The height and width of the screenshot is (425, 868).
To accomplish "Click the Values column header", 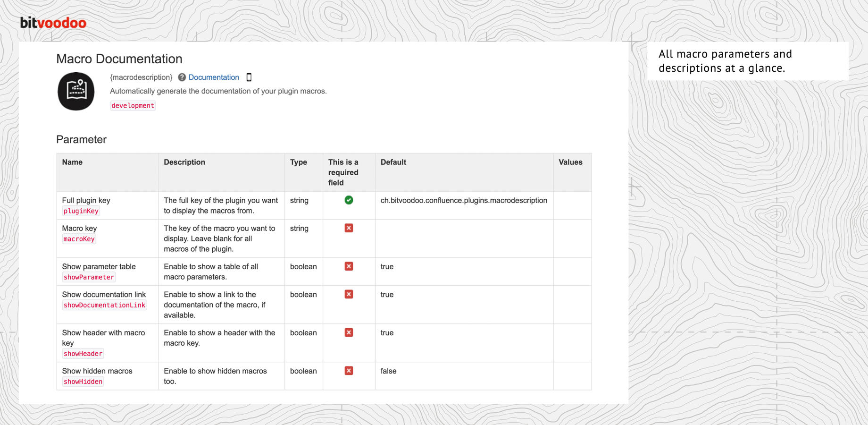I will pos(570,162).
